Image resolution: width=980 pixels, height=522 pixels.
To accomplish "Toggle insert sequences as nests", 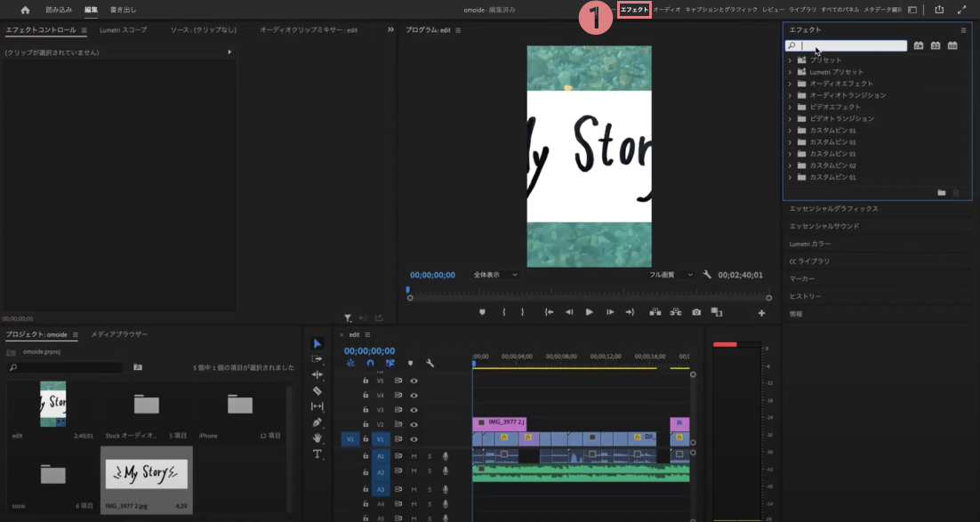I will click(x=350, y=363).
